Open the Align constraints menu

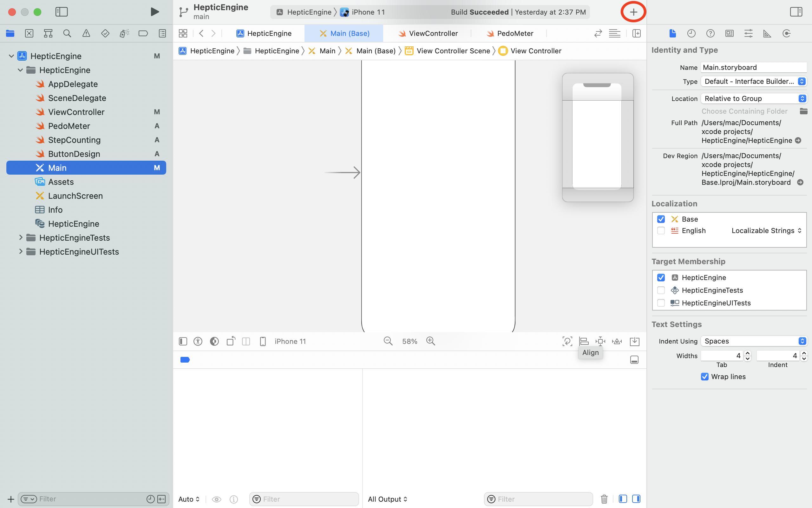pos(584,341)
